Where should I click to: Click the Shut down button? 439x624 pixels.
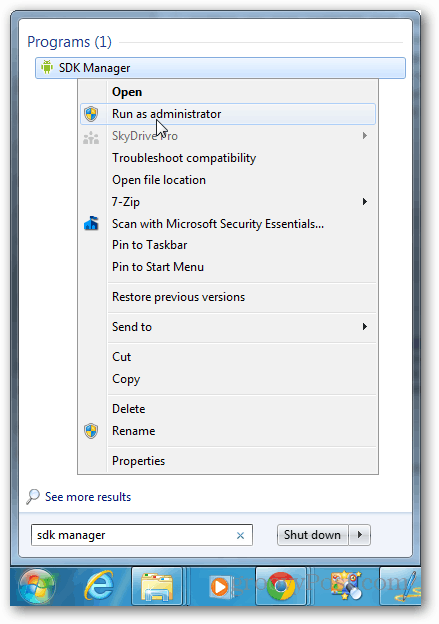[x=312, y=534]
